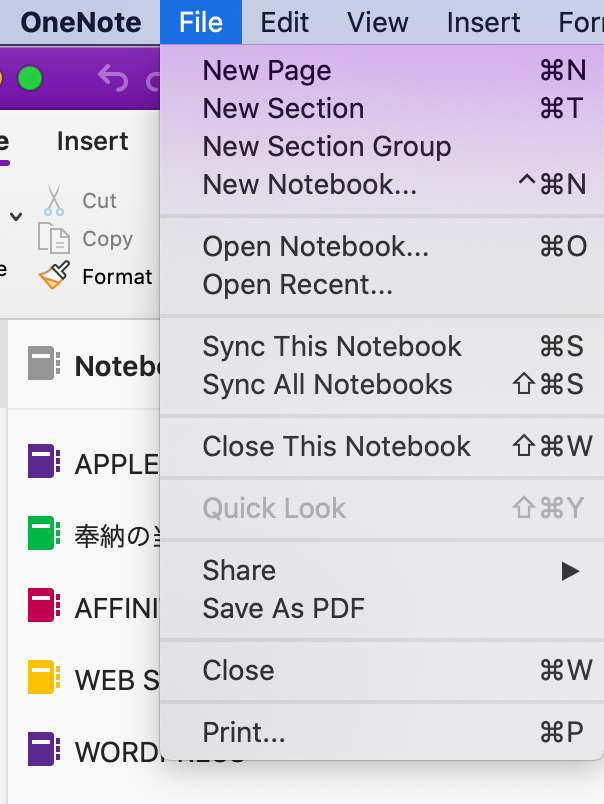Switch to the Insert ribbon tab

point(93,142)
